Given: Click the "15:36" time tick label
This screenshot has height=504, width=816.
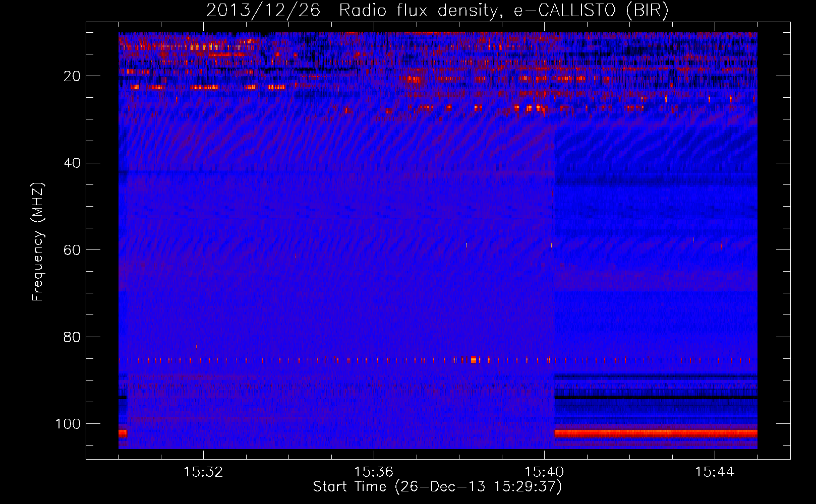Looking at the screenshot, I should point(374,472).
